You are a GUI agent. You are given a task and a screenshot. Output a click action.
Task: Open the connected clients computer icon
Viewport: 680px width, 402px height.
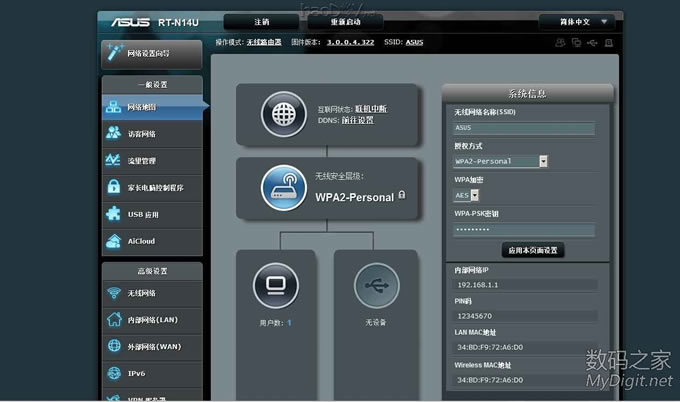(274, 287)
